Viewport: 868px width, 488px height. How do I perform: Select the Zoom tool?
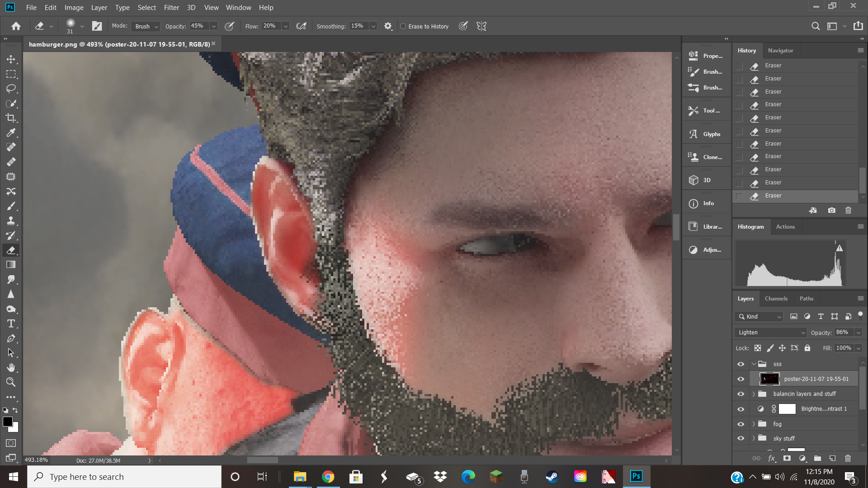coord(11,382)
